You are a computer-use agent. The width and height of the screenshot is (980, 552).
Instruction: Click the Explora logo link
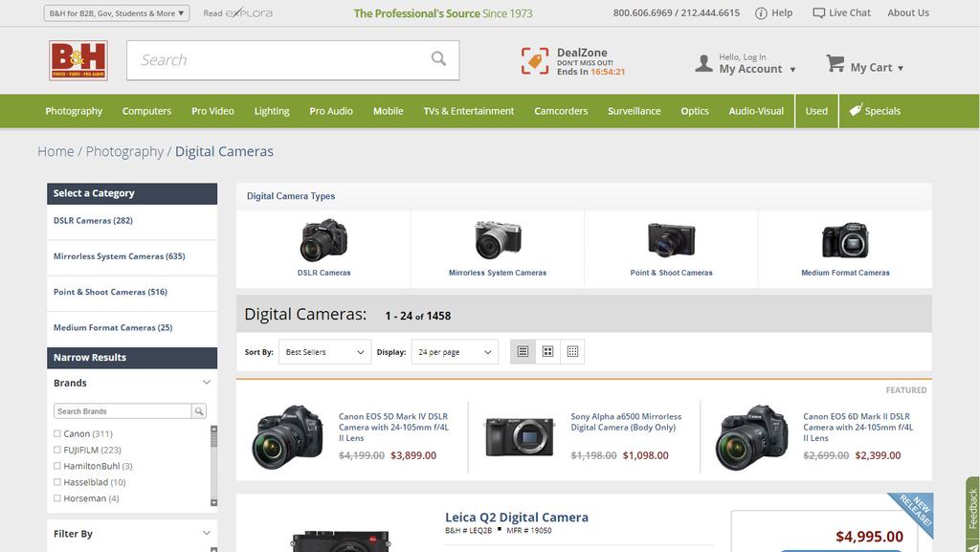click(249, 13)
